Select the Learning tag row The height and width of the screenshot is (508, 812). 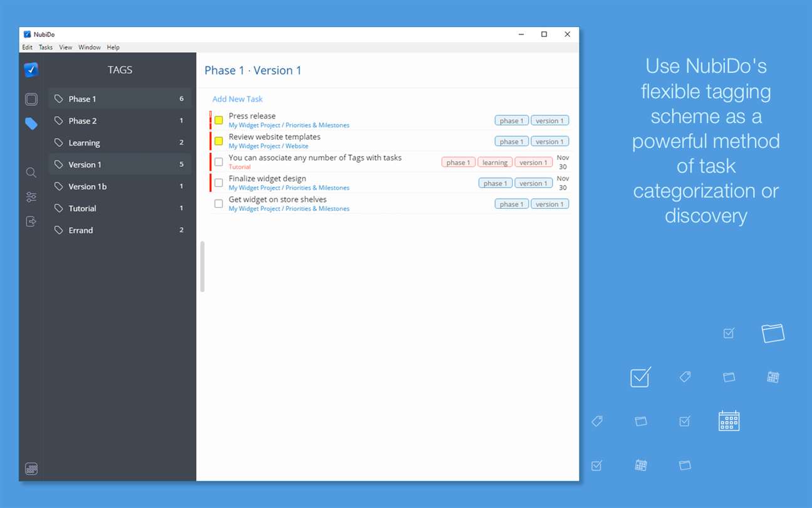pos(120,143)
